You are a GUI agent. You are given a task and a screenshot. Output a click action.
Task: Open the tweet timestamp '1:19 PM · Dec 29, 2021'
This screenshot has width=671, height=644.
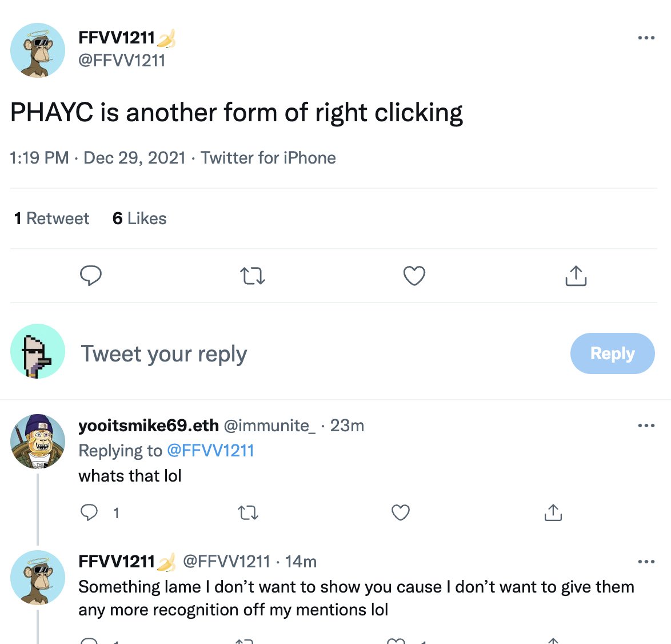98,158
